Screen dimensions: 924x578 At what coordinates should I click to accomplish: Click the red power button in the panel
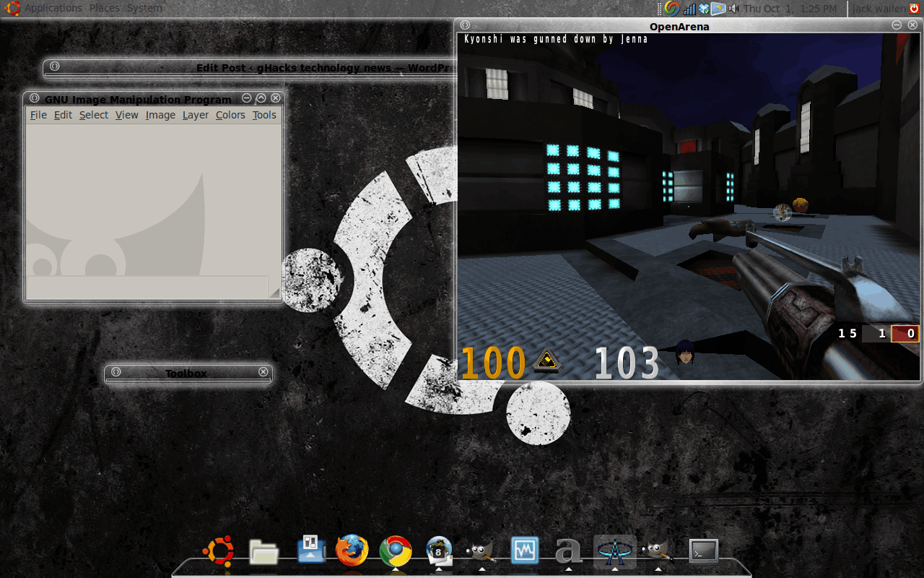pyautogui.click(x=914, y=9)
